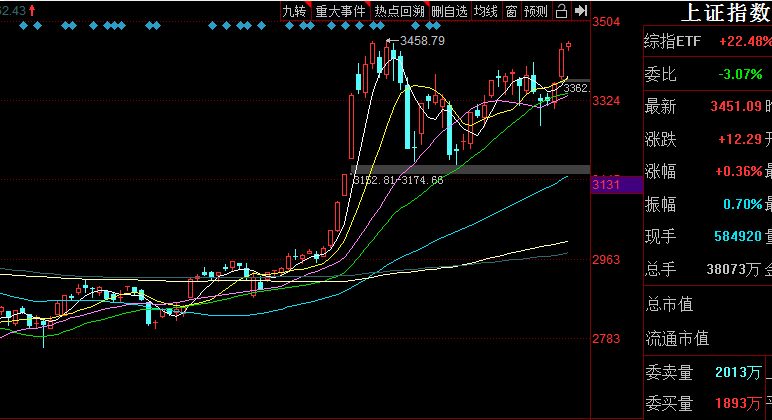The image size is (772, 420).
Task: Click the jump-to-end arrow icon
Action: [581, 11]
